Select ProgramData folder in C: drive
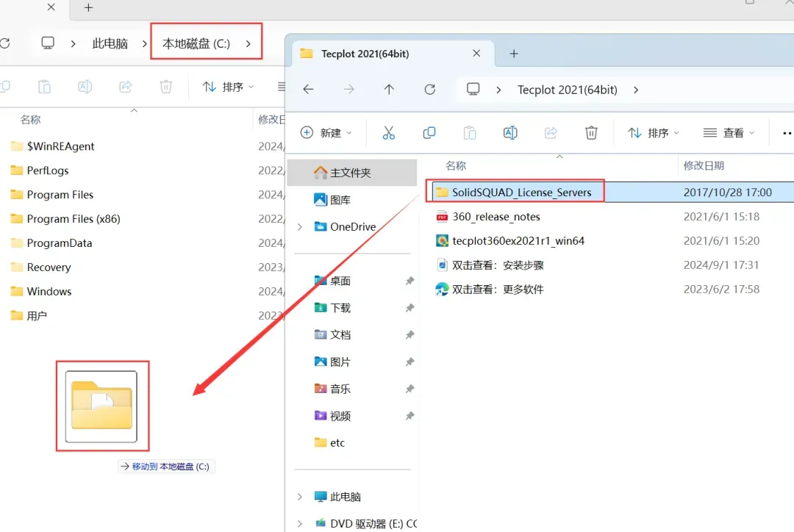 point(51,243)
